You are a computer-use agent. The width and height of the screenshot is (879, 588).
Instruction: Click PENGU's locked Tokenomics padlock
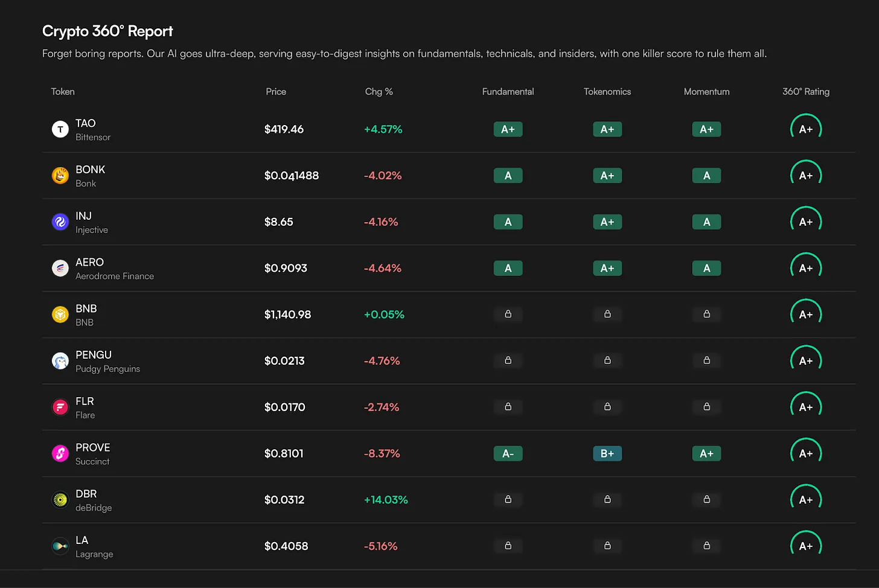click(607, 361)
